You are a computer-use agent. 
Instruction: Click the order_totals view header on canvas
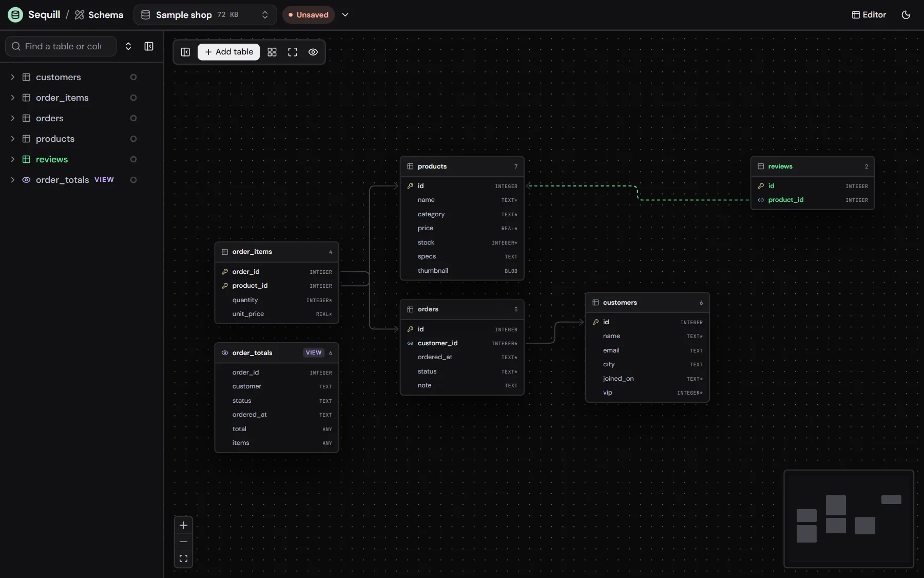point(277,353)
